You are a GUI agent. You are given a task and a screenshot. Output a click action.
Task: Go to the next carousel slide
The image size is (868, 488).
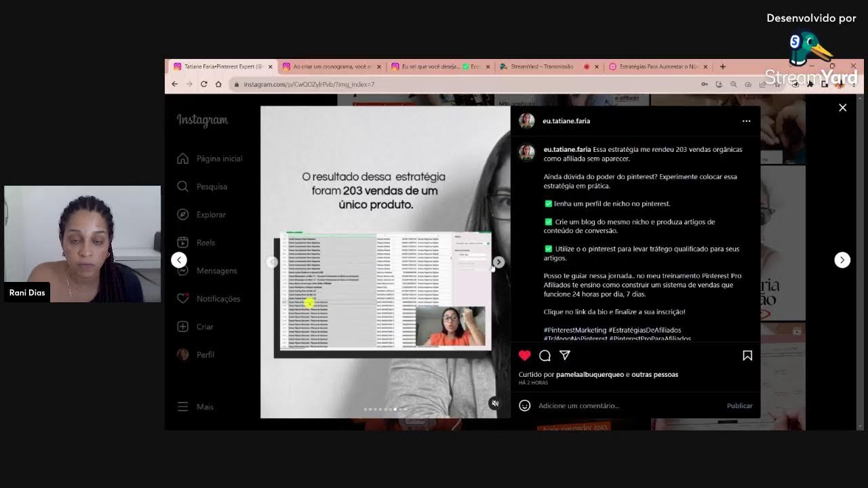click(498, 262)
